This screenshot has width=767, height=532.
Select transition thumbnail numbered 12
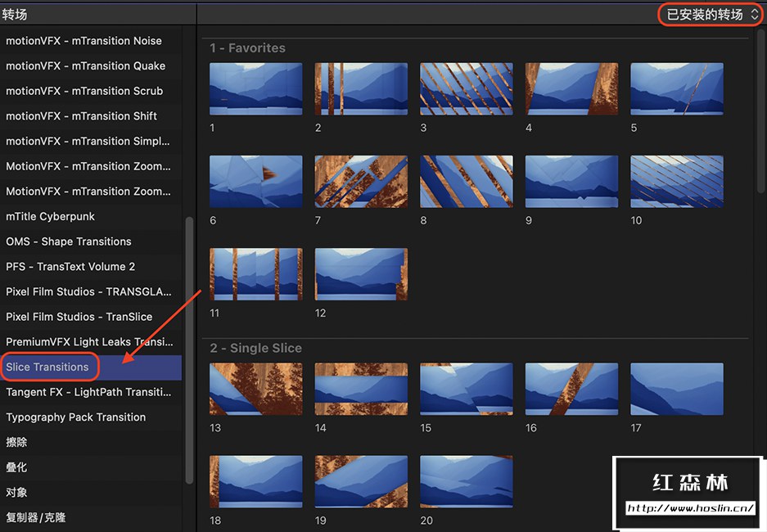(x=361, y=274)
